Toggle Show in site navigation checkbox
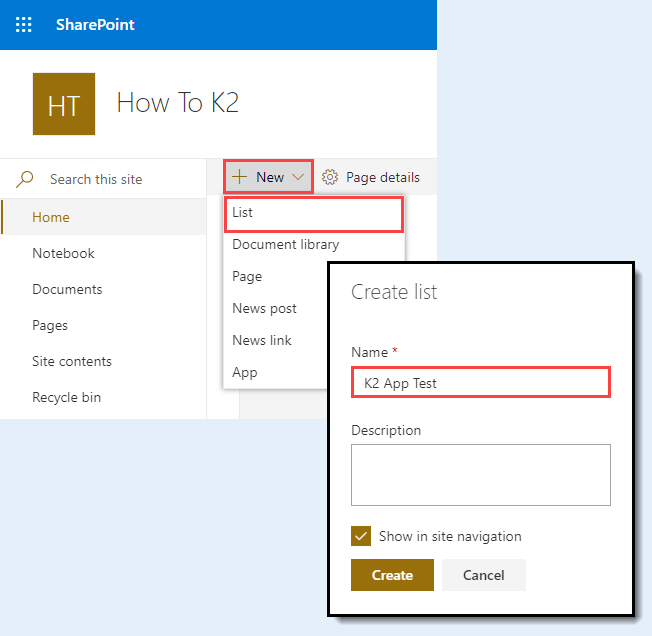 click(361, 536)
